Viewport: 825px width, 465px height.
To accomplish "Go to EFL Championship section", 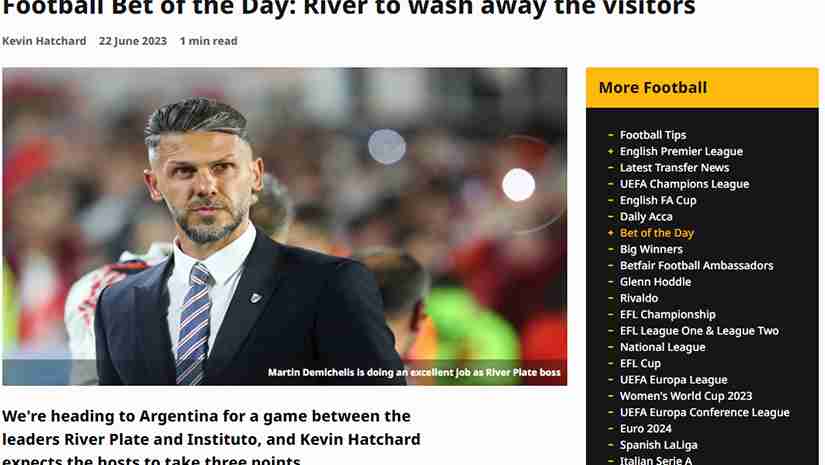I will pyautogui.click(x=668, y=315).
